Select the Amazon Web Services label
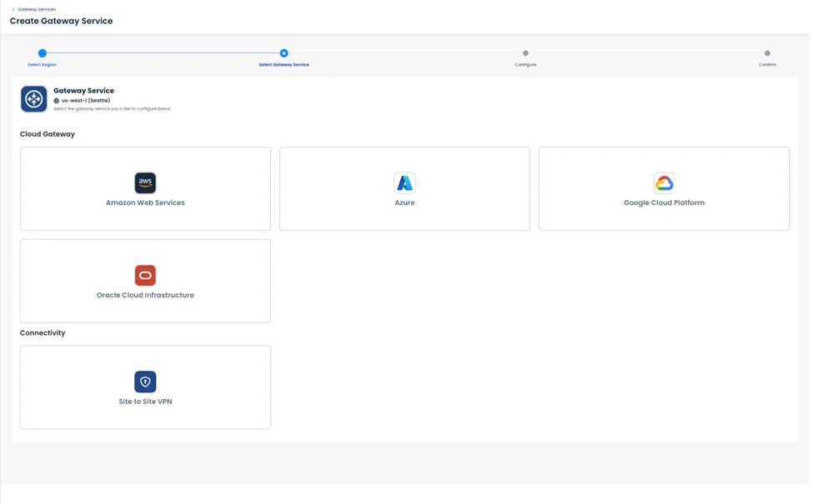Screen dimensions: 813x504 [145, 202]
